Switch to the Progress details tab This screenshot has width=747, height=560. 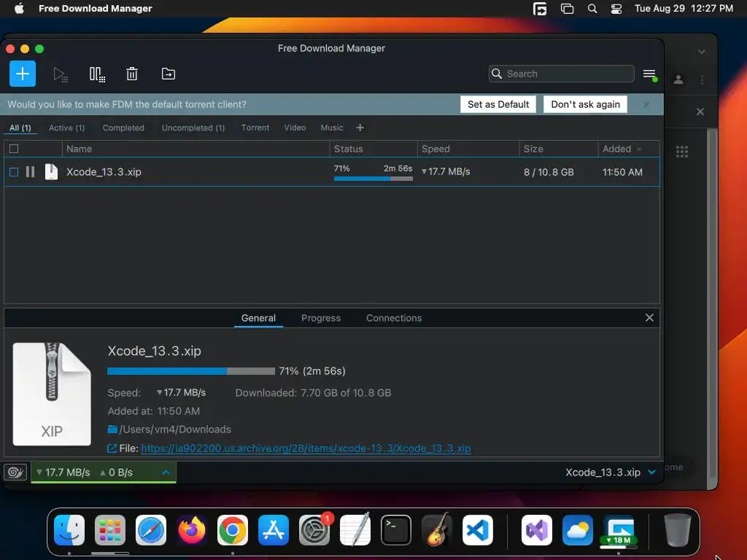click(321, 318)
